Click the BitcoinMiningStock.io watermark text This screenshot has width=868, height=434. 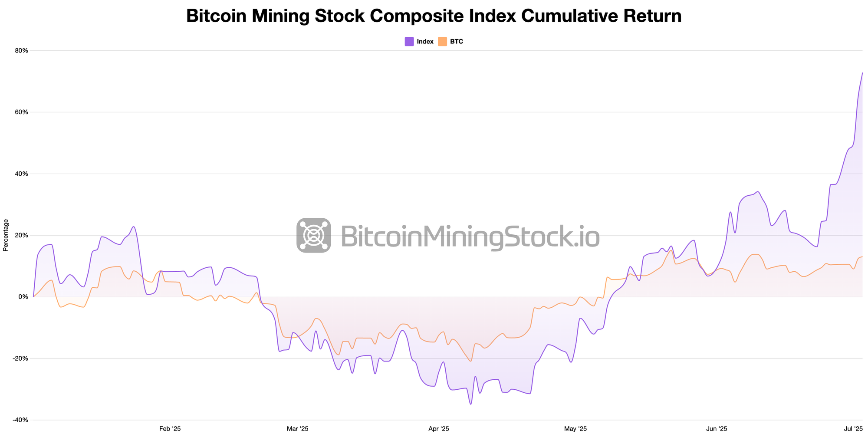[470, 237]
